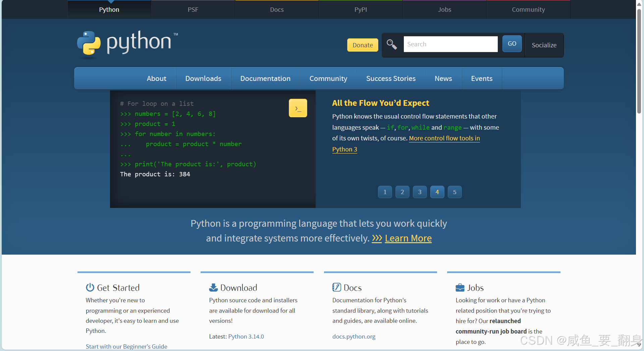Screen dimensions: 644x351
Task: Open the Community top tab
Action: (528, 9)
